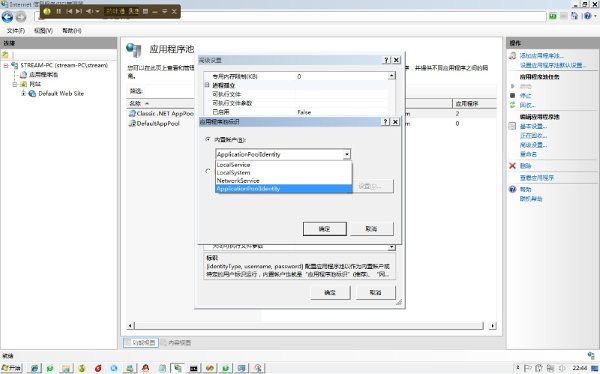Open the 视图(V) menu

tap(43, 31)
